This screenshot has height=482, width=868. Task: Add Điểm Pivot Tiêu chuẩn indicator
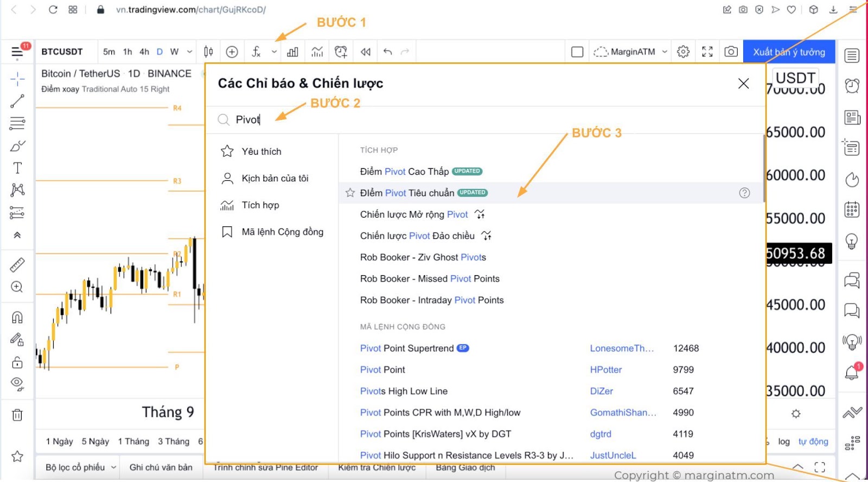point(407,193)
